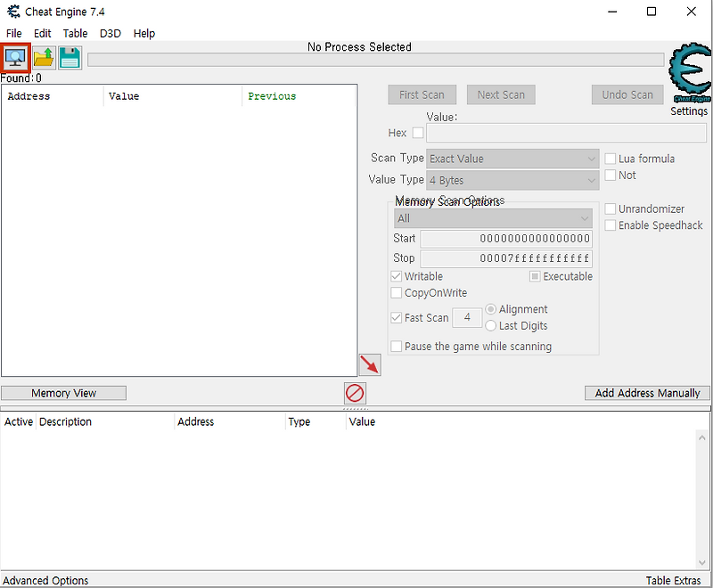The image size is (713, 588).
Task: Click the load cheat table folder icon
Action: coord(43,57)
